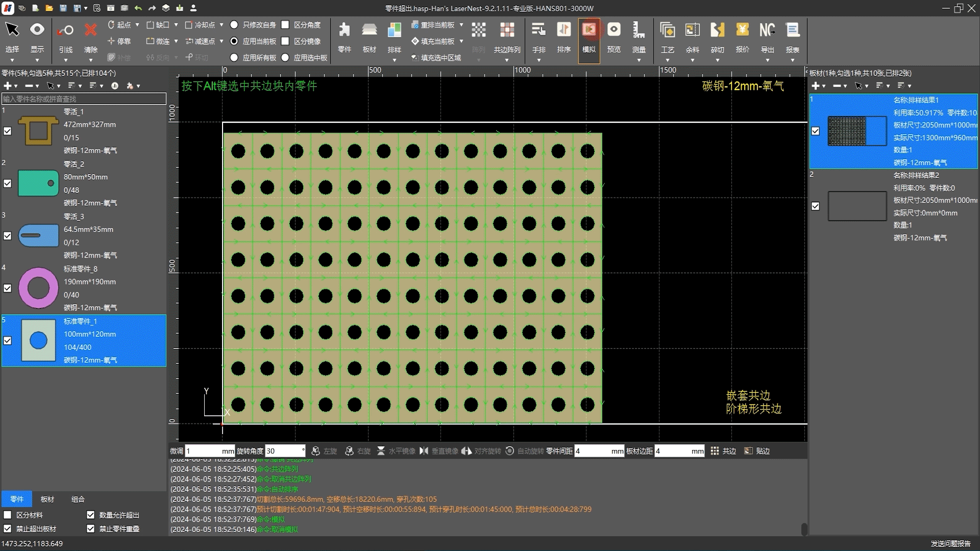The width and height of the screenshot is (980, 551).
Task: Switch to the 板材 bottom tab
Action: (47, 499)
